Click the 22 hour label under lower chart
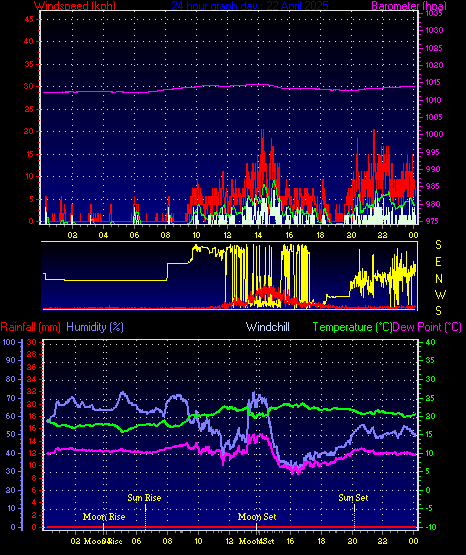 click(382, 541)
